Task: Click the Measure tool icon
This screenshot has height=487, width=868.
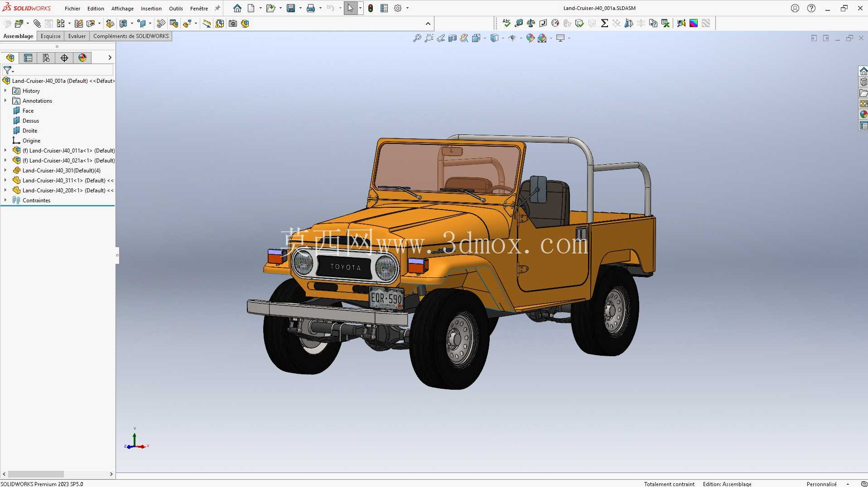Action: coord(519,23)
